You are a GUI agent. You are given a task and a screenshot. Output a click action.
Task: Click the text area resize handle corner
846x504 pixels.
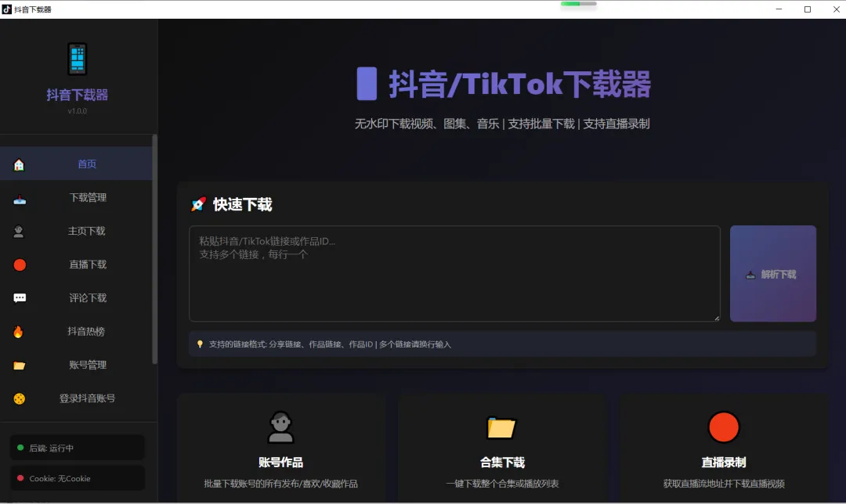717,318
